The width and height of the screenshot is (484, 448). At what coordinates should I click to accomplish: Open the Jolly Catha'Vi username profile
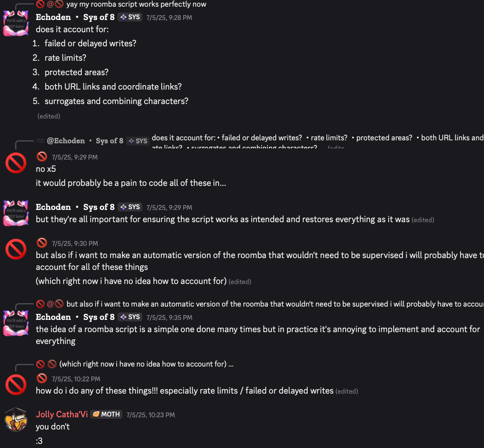pyautogui.click(x=62, y=414)
